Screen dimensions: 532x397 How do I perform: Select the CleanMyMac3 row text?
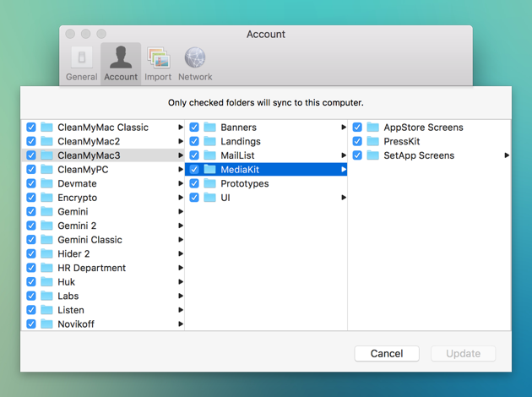coord(89,155)
